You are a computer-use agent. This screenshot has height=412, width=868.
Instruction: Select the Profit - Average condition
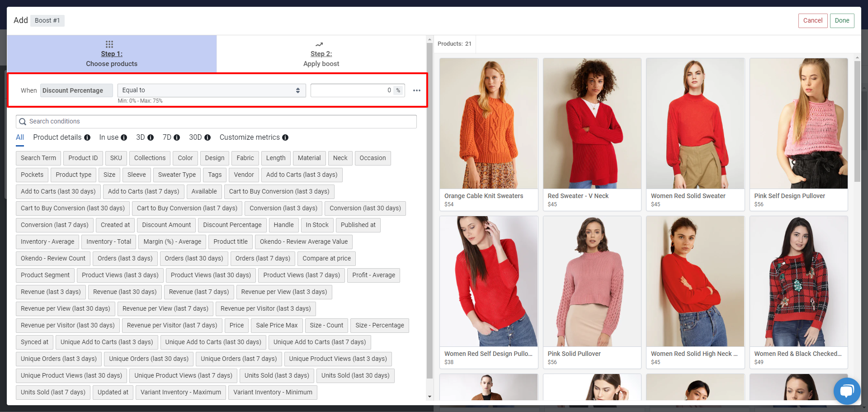click(x=373, y=275)
